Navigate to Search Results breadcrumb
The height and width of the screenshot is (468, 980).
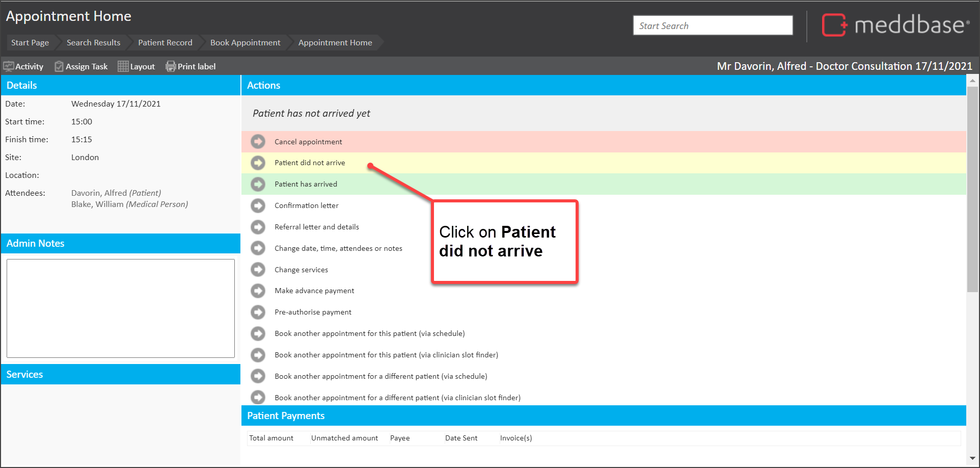[x=93, y=43]
